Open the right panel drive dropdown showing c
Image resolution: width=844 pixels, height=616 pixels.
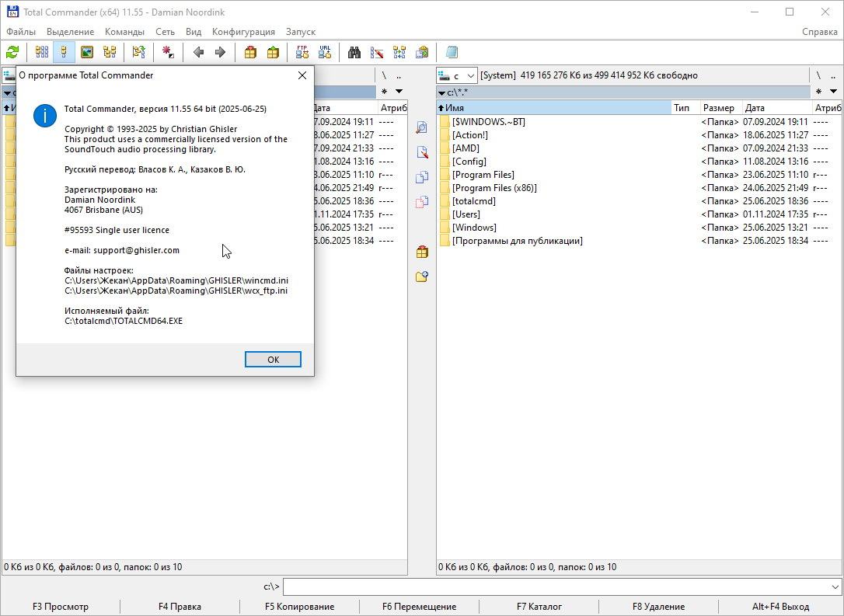pos(456,76)
